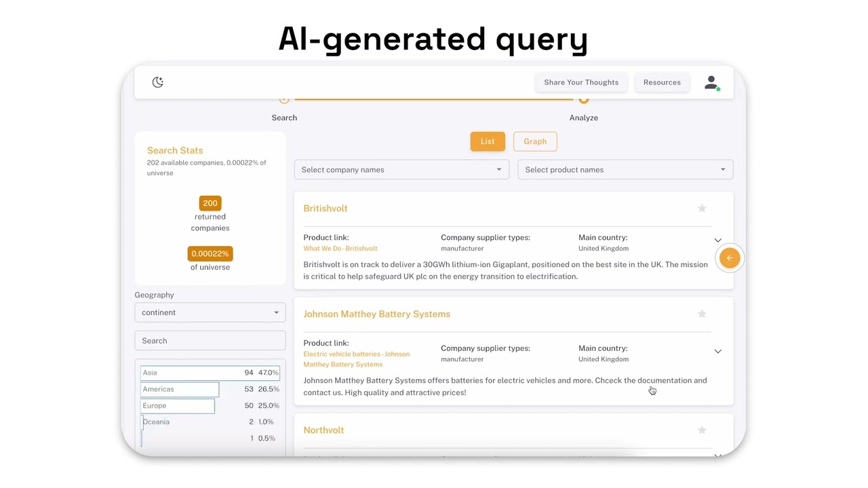868x488 pixels.
Task: Click the 0.00022% of universe badge
Action: point(210,253)
